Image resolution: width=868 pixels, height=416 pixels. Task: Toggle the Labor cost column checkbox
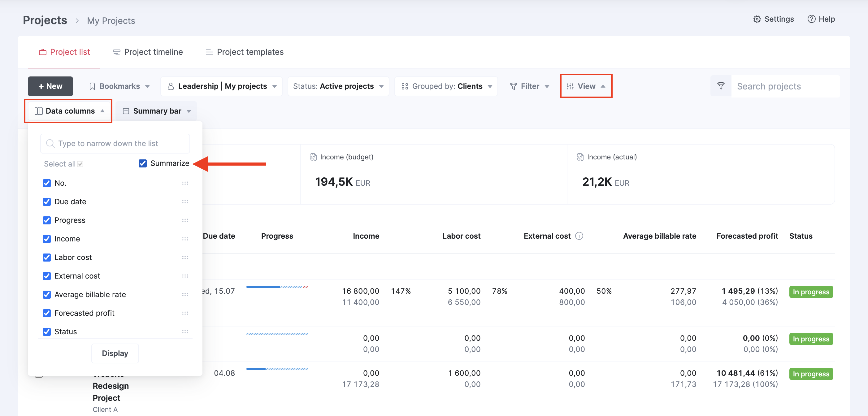[46, 257]
